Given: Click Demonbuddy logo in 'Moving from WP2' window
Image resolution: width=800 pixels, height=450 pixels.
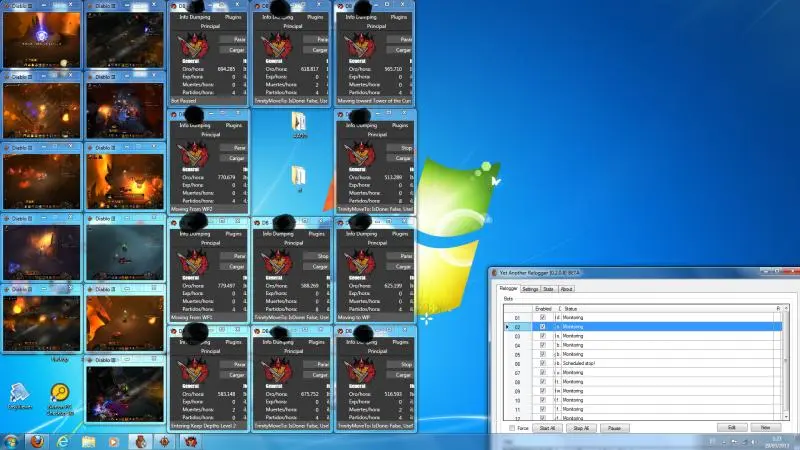Looking at the screenshot, I should (x=194, y=155).
